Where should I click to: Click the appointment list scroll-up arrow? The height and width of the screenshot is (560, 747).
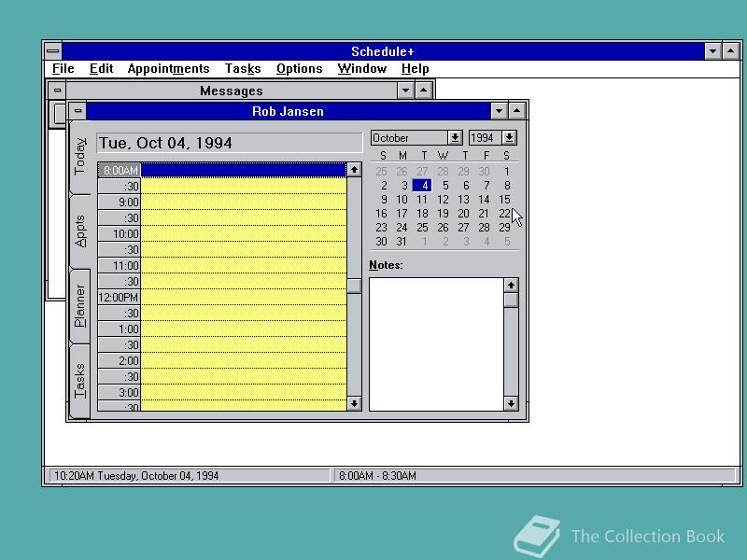coord(353,169)
